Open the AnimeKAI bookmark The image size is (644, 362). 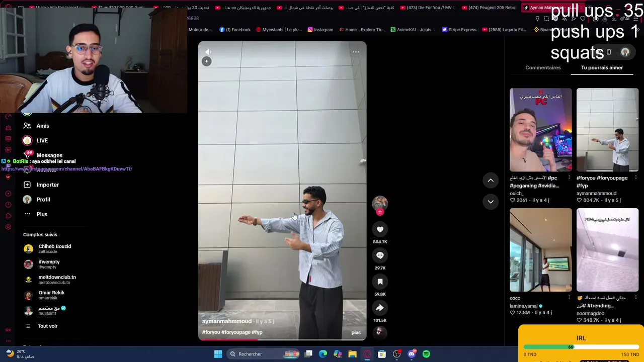click(413, 30)
